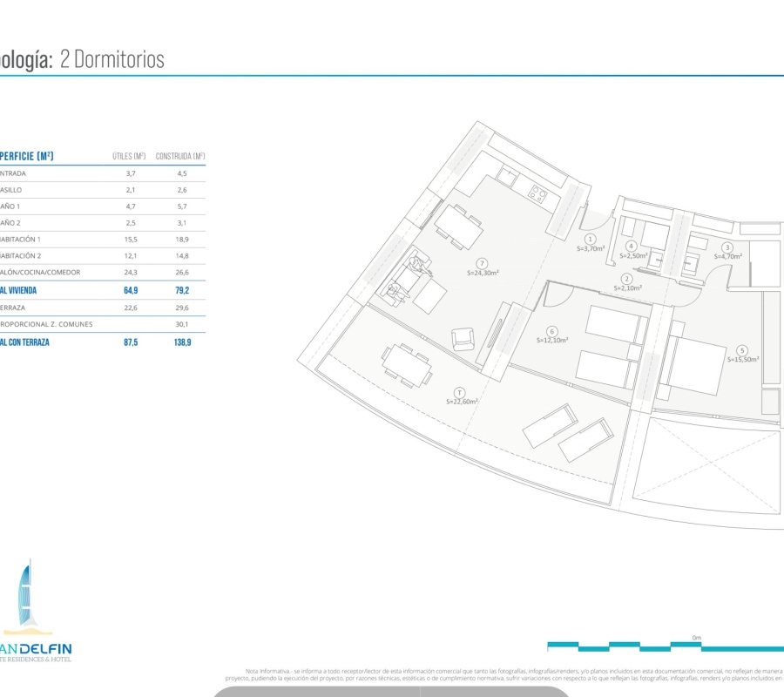This screenshot has height=697, width=784.
Task: Select circled marker 1 at the entrance
Action: click(590, 240)
